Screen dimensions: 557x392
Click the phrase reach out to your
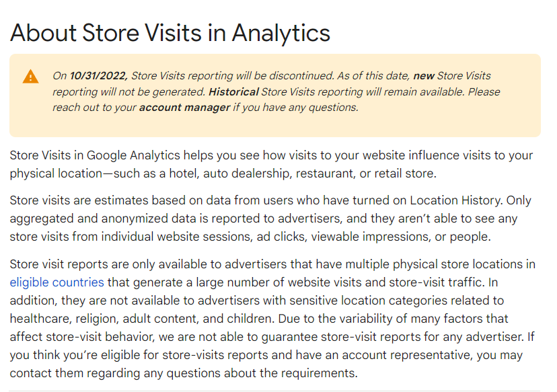click(x=94, y=108)
